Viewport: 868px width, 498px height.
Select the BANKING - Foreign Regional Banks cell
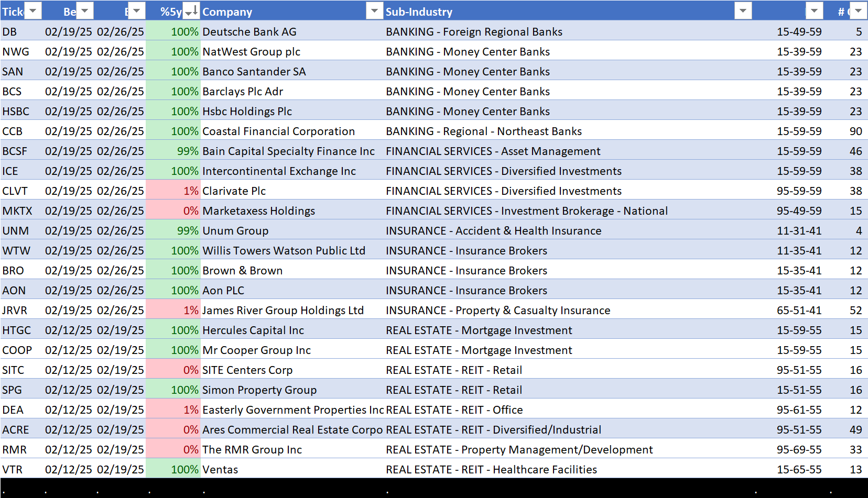569,31
